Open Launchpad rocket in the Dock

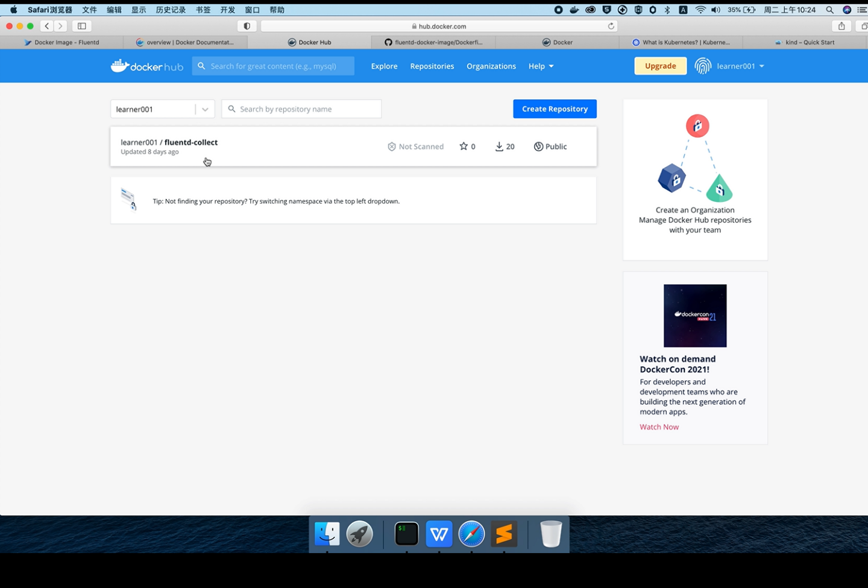360,534
